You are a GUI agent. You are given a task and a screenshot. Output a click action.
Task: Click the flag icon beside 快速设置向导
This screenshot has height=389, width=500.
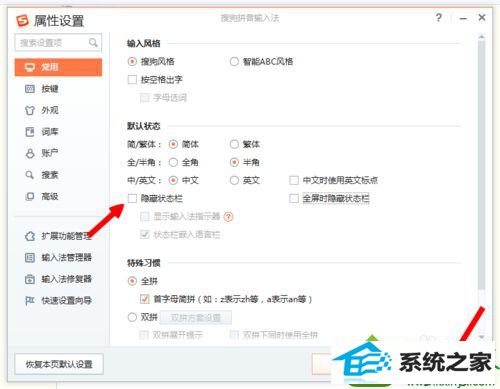tap(30, 301)
